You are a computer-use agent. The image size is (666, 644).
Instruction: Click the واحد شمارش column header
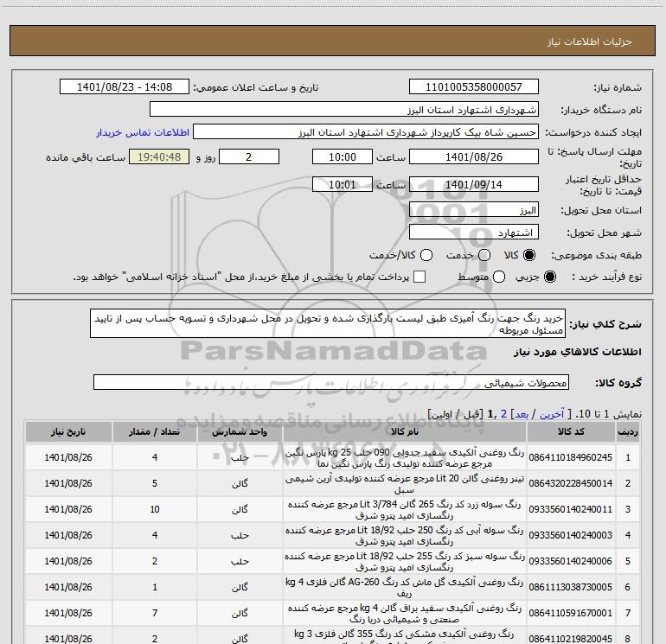coord(240,431)
